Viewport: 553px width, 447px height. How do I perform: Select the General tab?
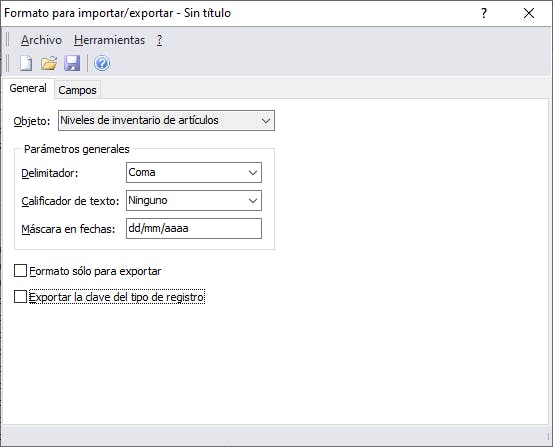click(x=28, y=88)
